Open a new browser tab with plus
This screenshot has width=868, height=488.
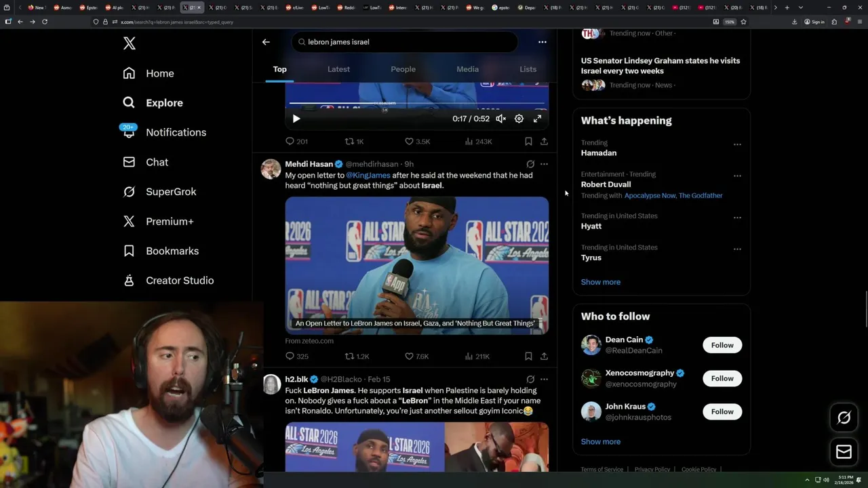787,7
